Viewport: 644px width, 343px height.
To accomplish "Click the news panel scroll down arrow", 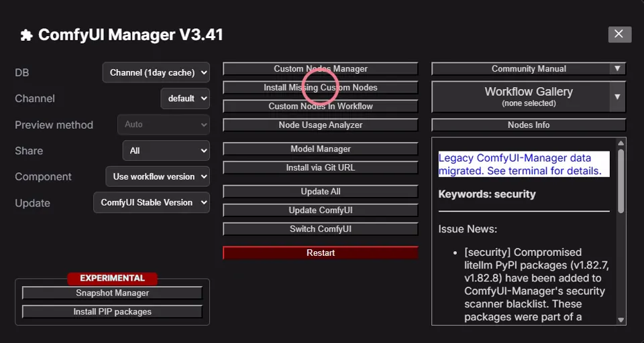I will (x=621, y=320).
